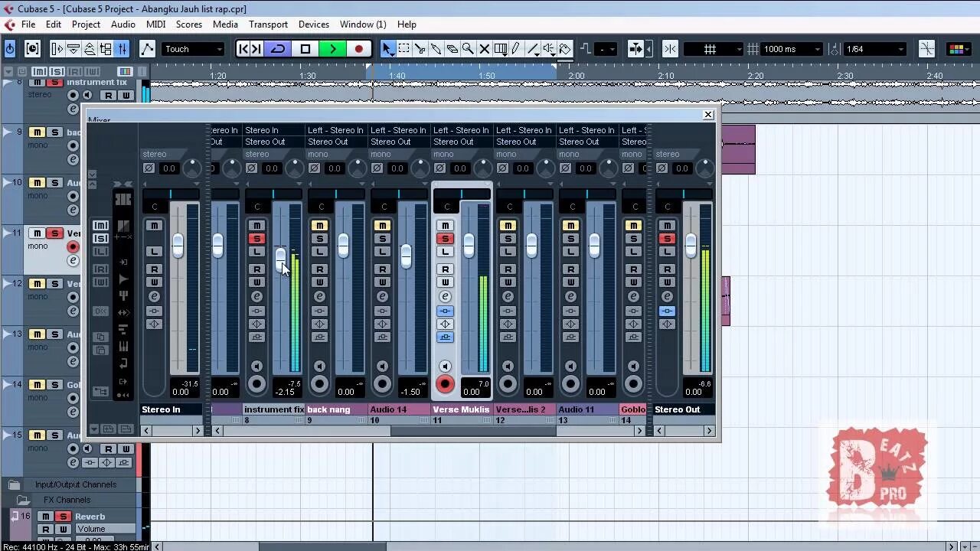The image size is (980, 551).
Task: Click Solo All in mixer common panel
Action: pos(100,238)
